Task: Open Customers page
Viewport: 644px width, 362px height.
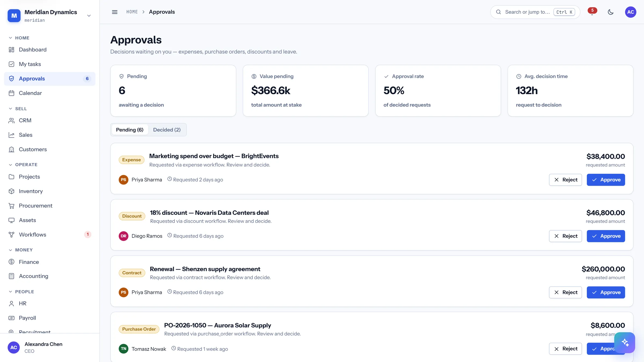Action: tap(50, 149)
